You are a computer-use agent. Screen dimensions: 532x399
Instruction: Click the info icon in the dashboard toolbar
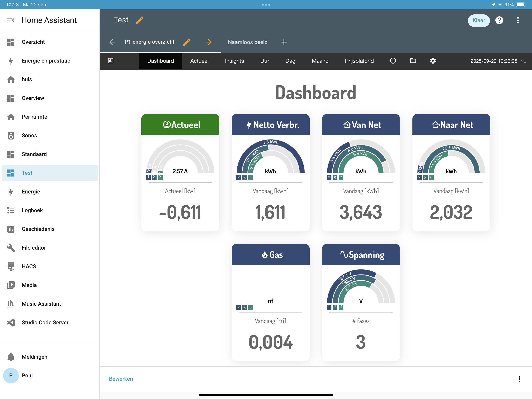[x=393, y=61]
